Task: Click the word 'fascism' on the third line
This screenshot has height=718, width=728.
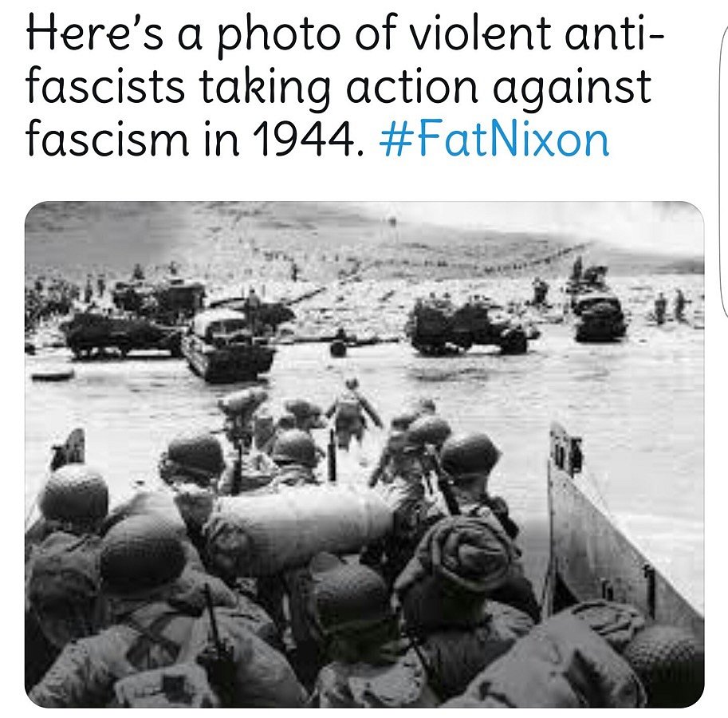Action: pyautogui.click(x=108, y=139)
